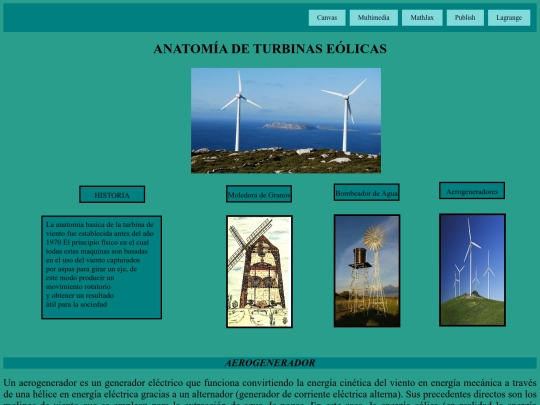Click the history text box about turbine anatomy
The height and width of the screenshot is (405, 540).
[x=102, y=267]
